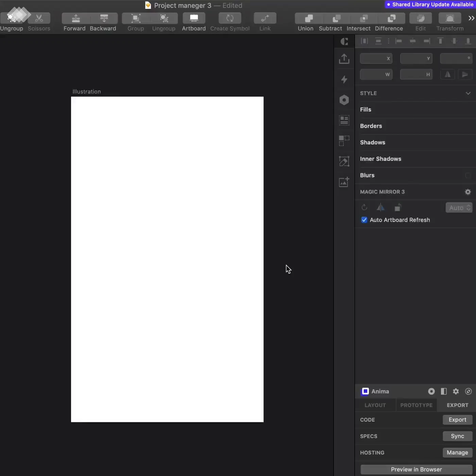
Task: Click the add image icon in sidebar
Action: (x=344, y=182)
